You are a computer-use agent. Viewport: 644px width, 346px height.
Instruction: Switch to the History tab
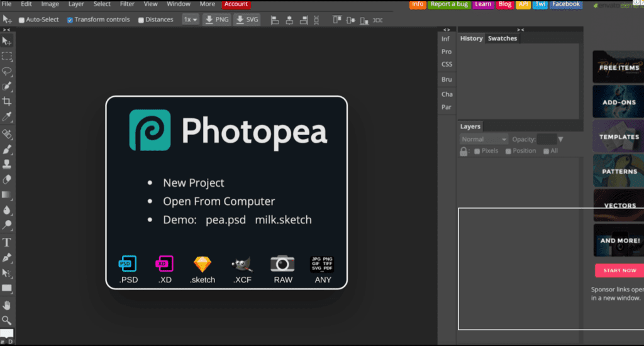click(x=471, y=38)
